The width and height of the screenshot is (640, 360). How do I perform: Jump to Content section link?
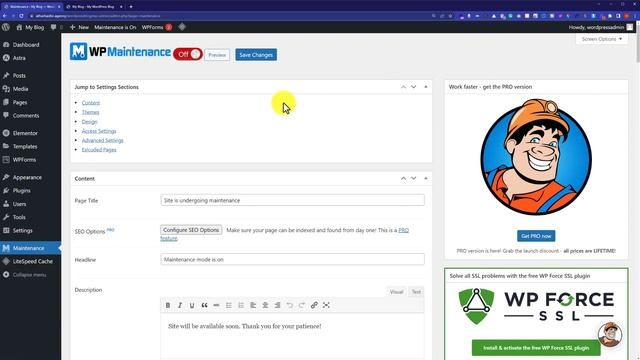coord(91,103)
